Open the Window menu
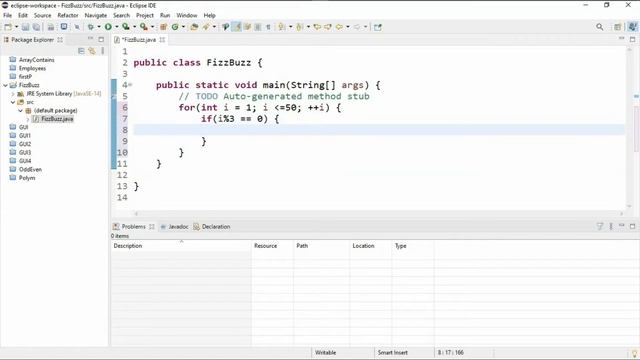The width and height of the screenshot is (640, 360). point(187,16)
